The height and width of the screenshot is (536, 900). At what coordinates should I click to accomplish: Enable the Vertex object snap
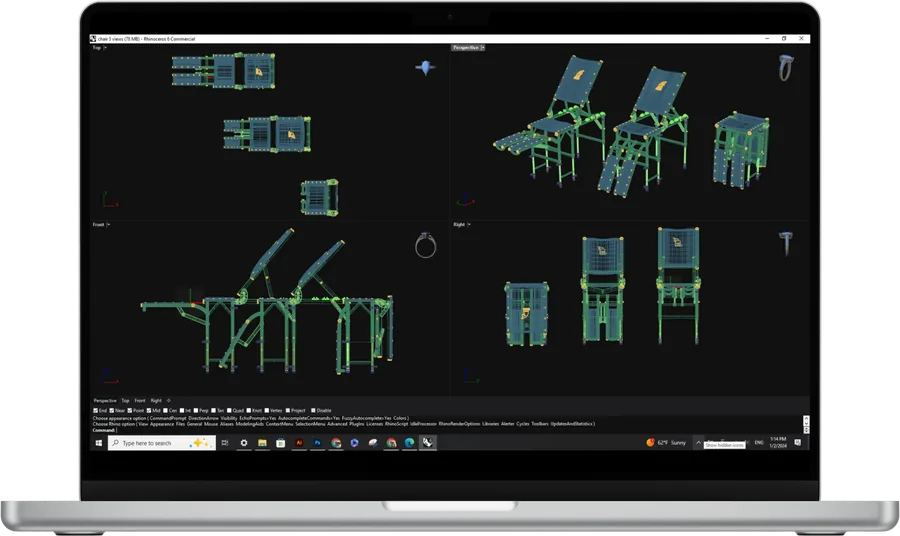point(267,410)
